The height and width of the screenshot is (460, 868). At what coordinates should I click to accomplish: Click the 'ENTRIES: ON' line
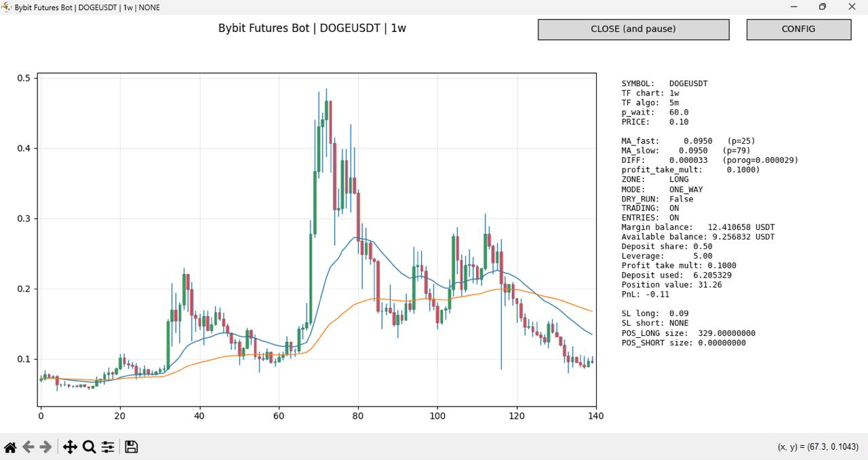click(650, 218)
